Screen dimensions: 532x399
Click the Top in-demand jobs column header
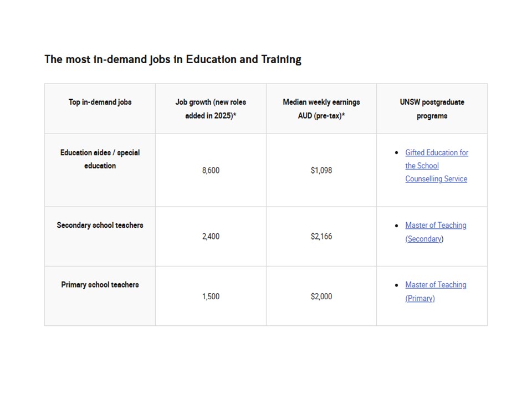click(100, 103)
